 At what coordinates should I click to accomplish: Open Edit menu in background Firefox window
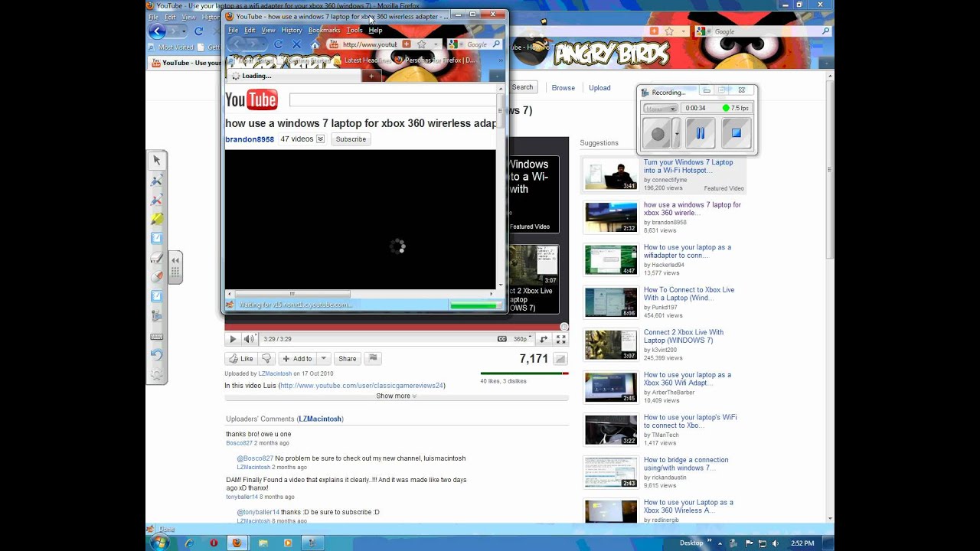click(x=170, y=17)
